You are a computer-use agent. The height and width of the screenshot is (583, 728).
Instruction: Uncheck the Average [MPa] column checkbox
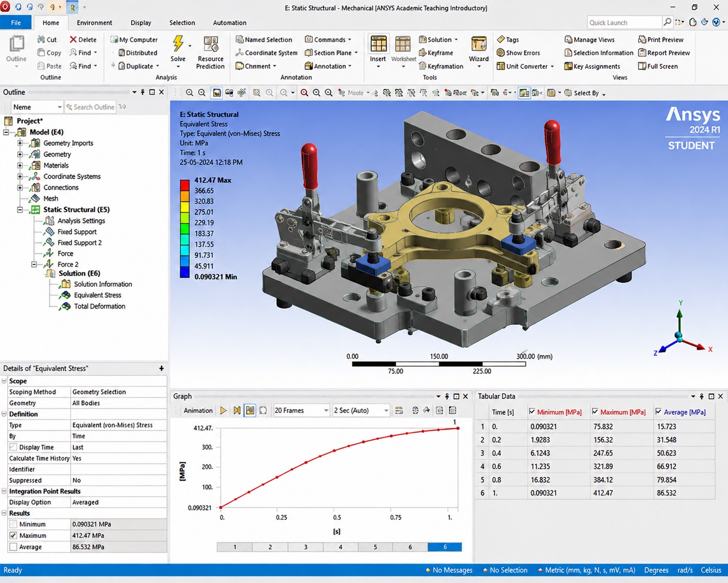(658, 412)
